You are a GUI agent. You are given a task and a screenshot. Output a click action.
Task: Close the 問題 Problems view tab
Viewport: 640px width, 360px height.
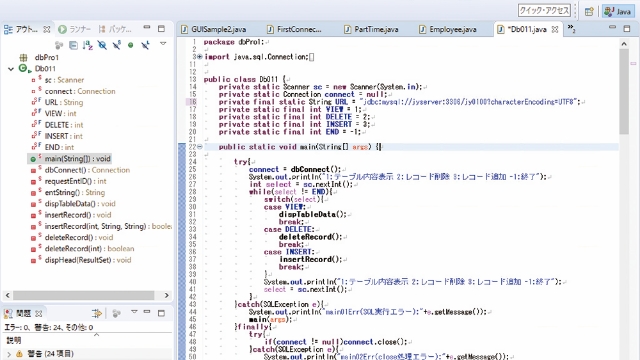(39, 313)
